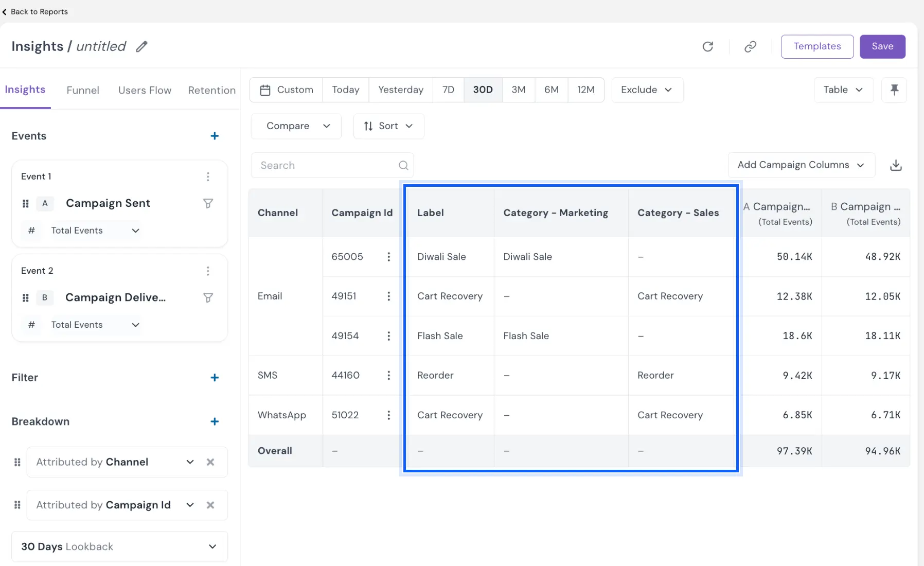Open the Sort dropdown
Screen dimensions: 924x566
point(388,126)
